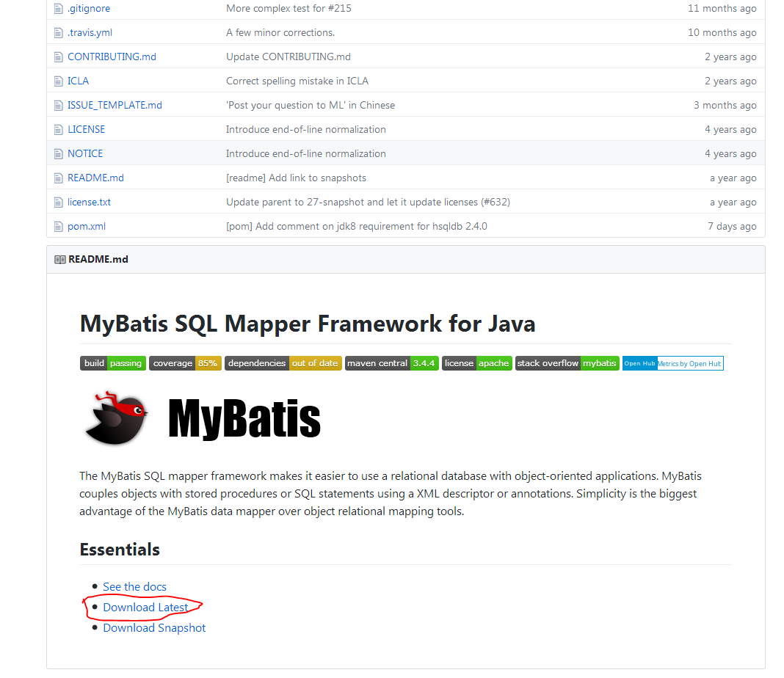Open commit 'Update parent to 27-snapshot'
This screenshot has height=678, width=784.
coord(368,203)
